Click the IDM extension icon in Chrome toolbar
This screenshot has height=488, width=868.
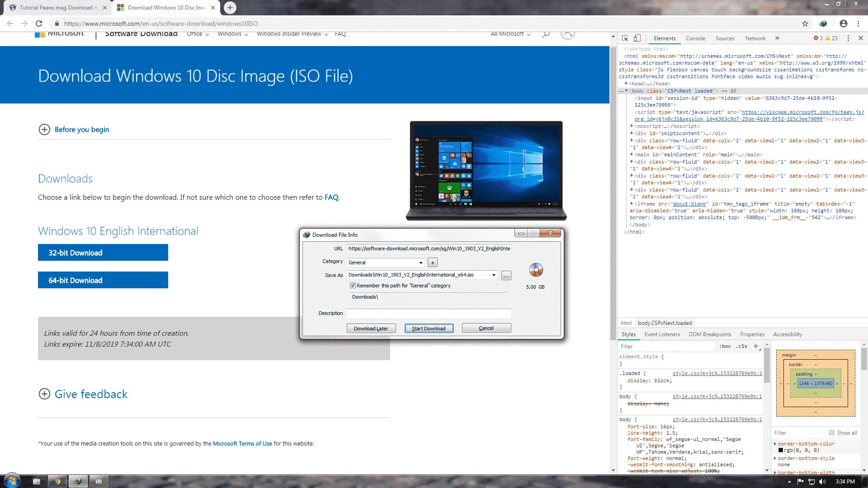(x=823, y=23)
